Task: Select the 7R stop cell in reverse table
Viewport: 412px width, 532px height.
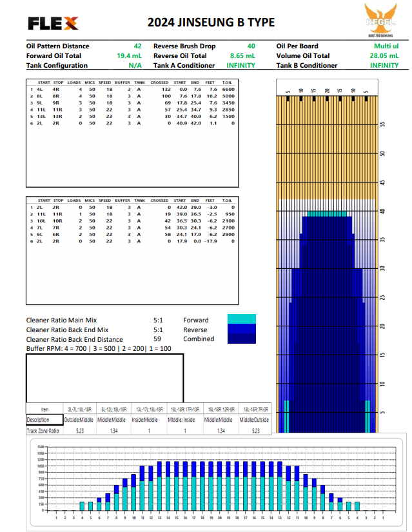Action: pyautogui.click(x=56, y=228)
